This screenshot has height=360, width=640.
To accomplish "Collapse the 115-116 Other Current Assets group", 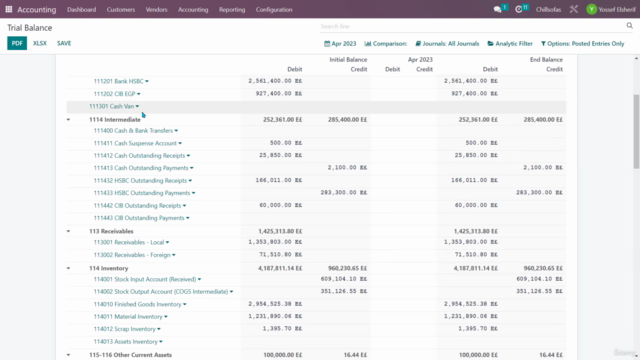I will pos(69,355).
